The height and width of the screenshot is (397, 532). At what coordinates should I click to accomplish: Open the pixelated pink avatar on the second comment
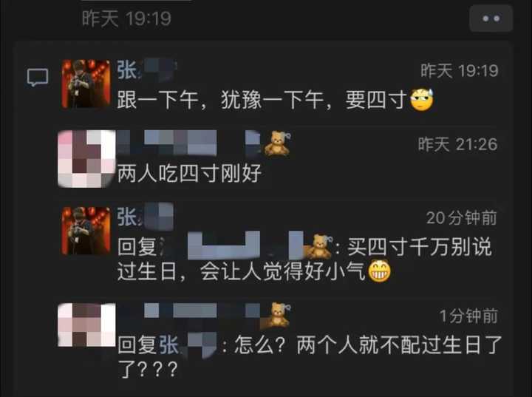(86, 159)
